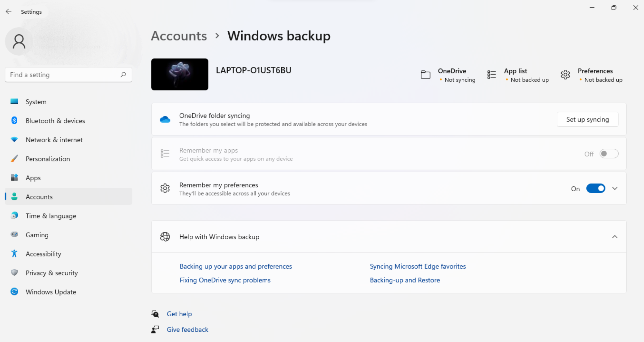
Task: Select the Gaming icon
Action: [x=14, y=235]
